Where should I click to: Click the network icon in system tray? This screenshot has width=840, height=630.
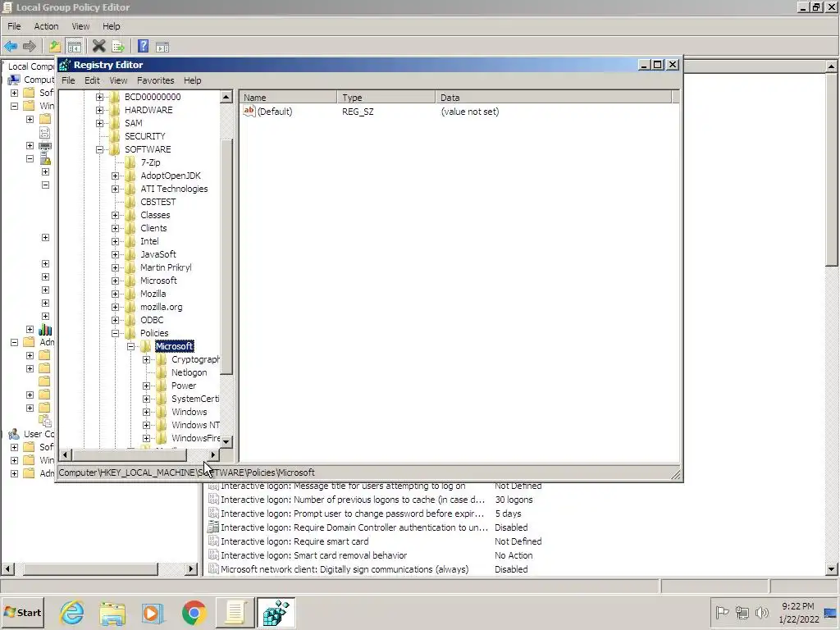click(742, 612)
